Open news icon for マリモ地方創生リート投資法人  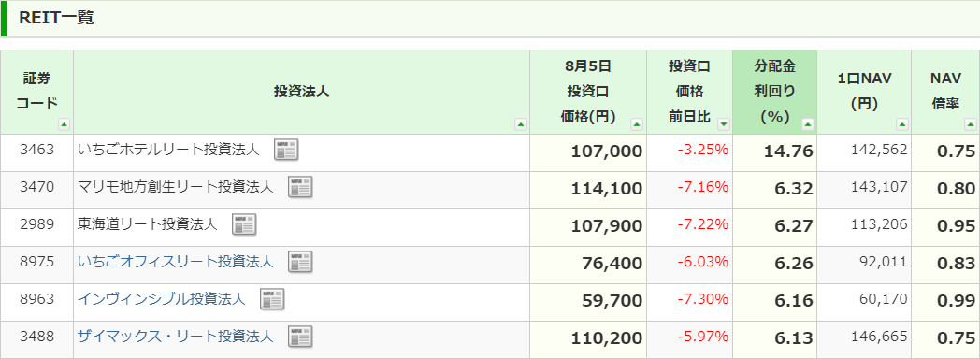(x=300, y=187)
